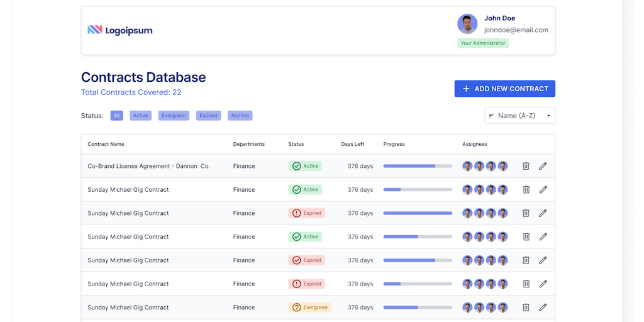The height and width of the screenshot is (322, 644).
Task: Delete the Co-Brand License Agreement contract row
Action: pyautogui.click(x=526, y=166)
